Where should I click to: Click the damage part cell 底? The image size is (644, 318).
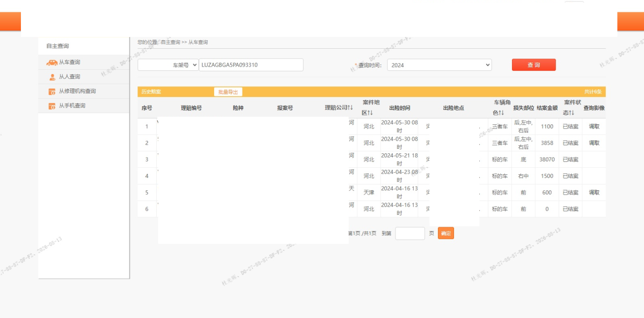pyautogui.click(x=523, y=160)
